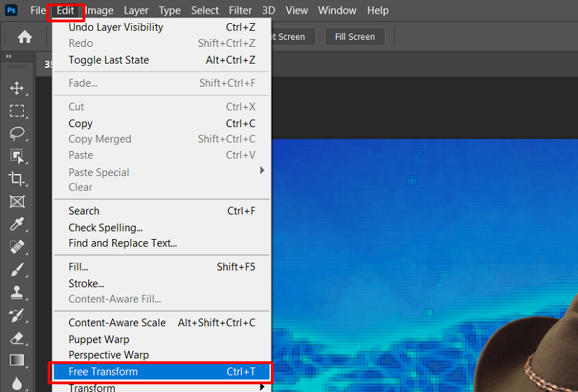Viewport: 578px width, 392px height.
Task: Select the Rectangular Marquee tool
Action: point(17,110)
